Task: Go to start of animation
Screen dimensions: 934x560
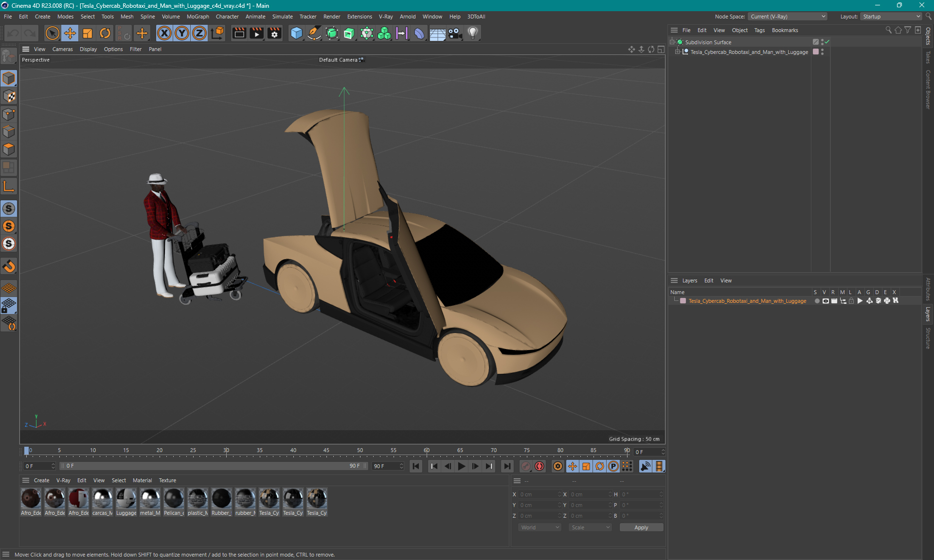Action: tap(416, 466)
